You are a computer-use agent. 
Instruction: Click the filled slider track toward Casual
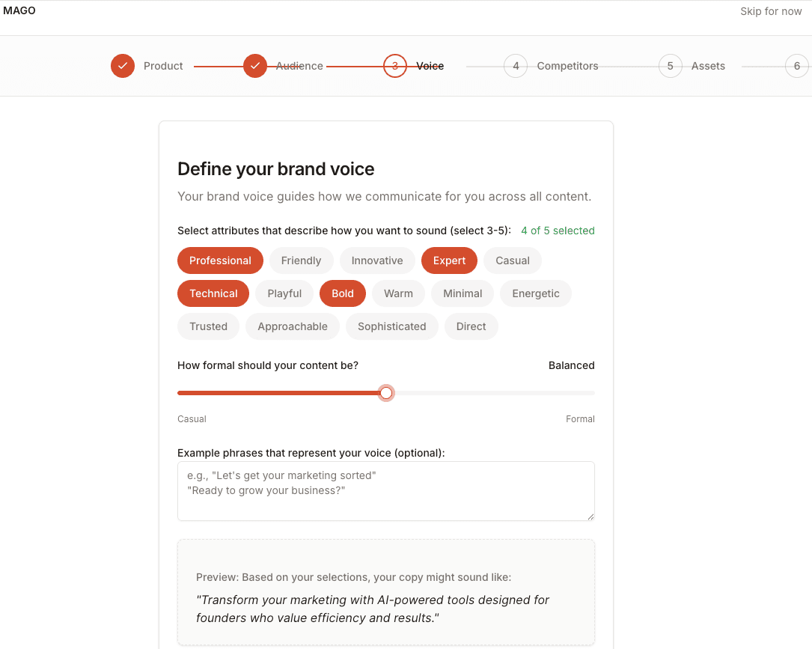pos(278,393)
